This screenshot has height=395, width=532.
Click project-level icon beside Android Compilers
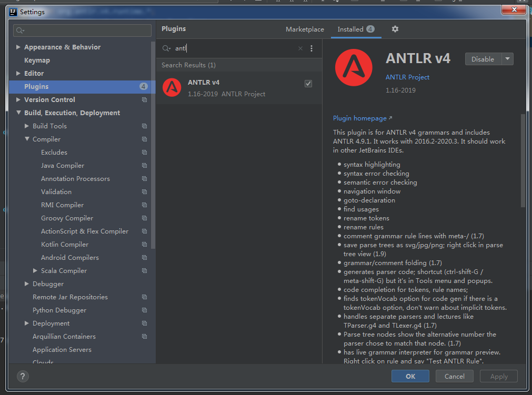coord(144,258)
